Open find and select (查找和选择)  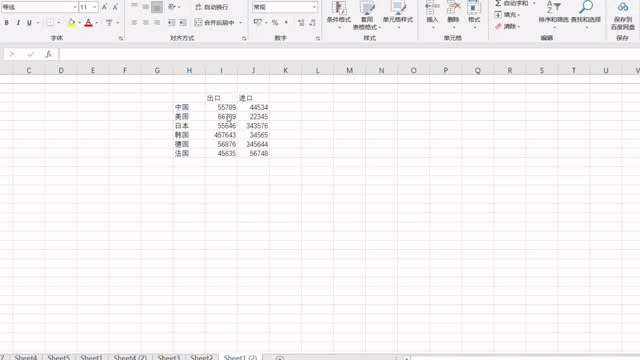pos(586,16)
